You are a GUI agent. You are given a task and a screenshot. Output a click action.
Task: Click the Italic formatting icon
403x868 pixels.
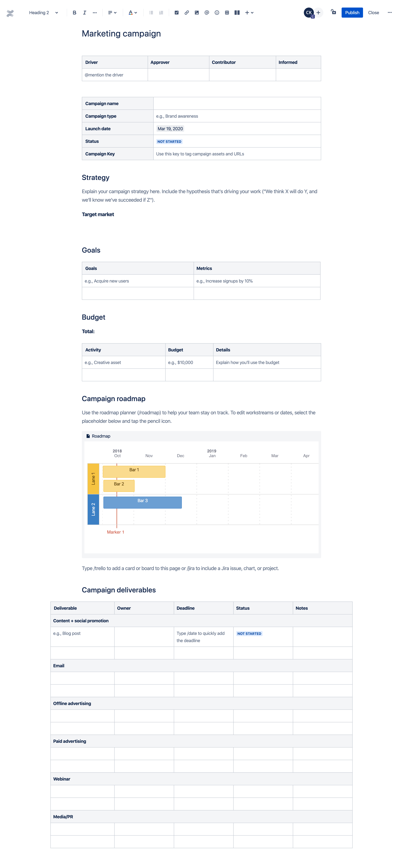(x=84, y=12)
